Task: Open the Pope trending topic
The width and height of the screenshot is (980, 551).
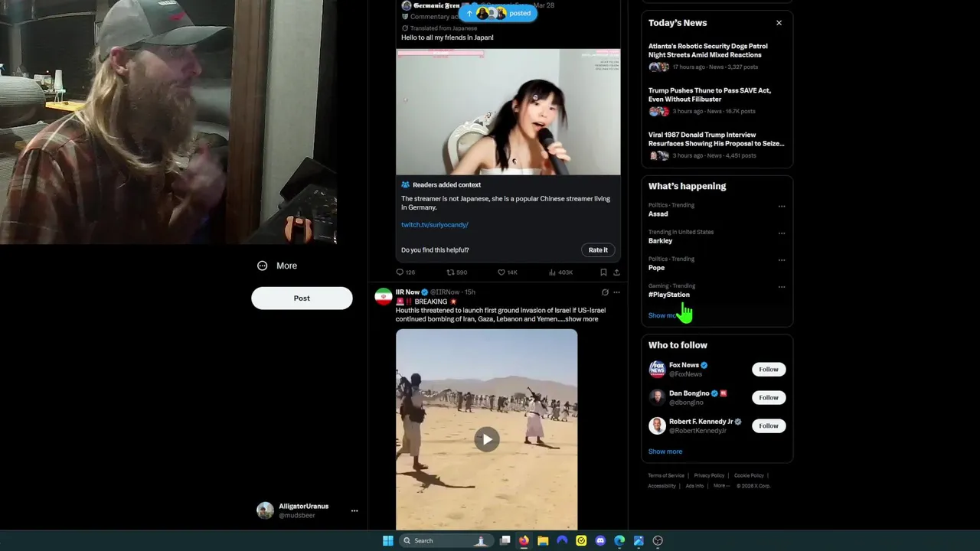Action: coord(656,268)
